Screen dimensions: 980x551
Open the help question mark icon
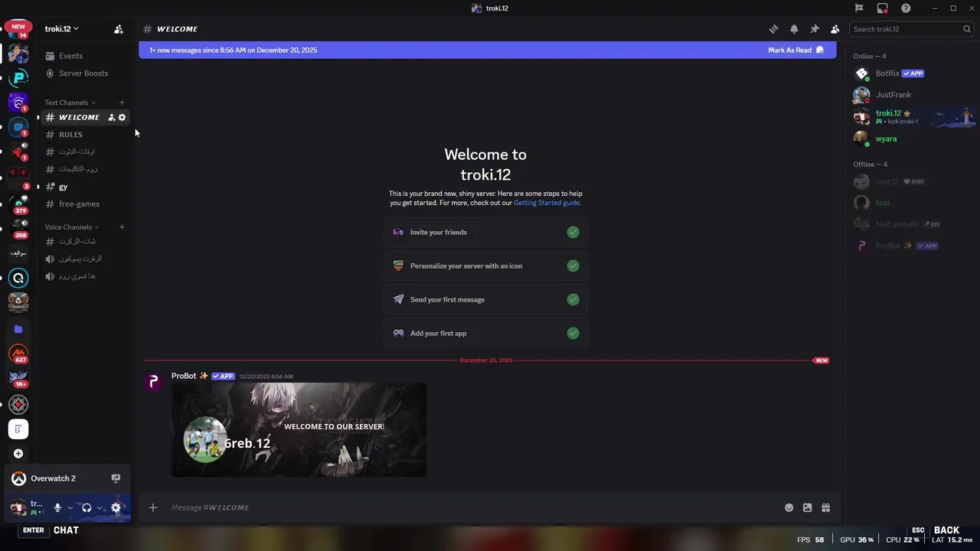click(x=906, y=8)
